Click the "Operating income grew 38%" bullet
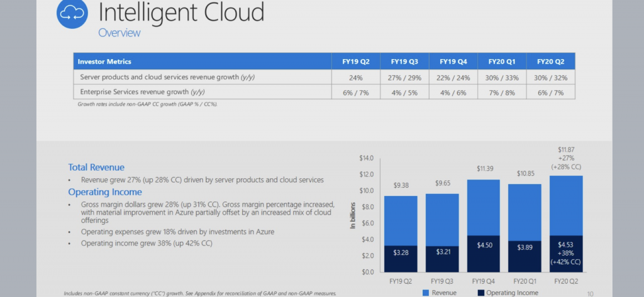This screenshot has width=644, height=297. 147,243
